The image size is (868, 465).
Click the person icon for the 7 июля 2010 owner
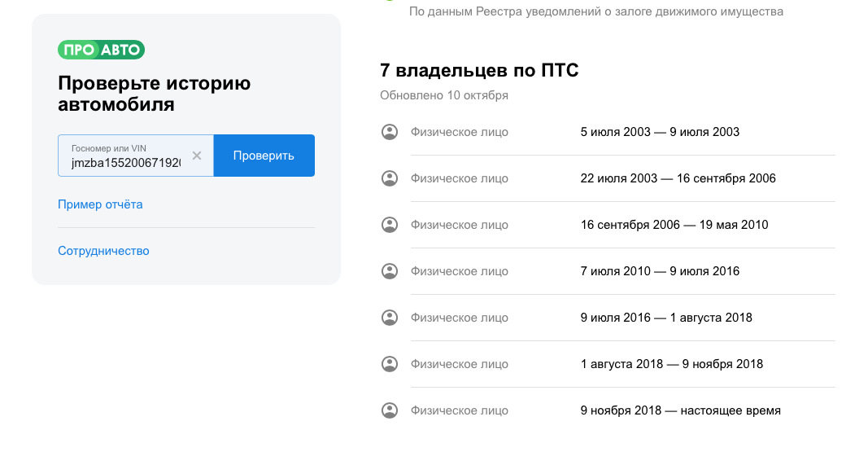390,271
